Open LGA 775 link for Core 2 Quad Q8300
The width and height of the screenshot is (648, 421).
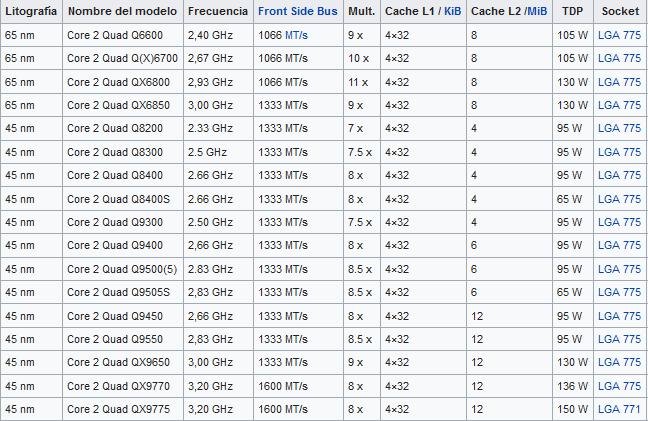coord(619,152)
